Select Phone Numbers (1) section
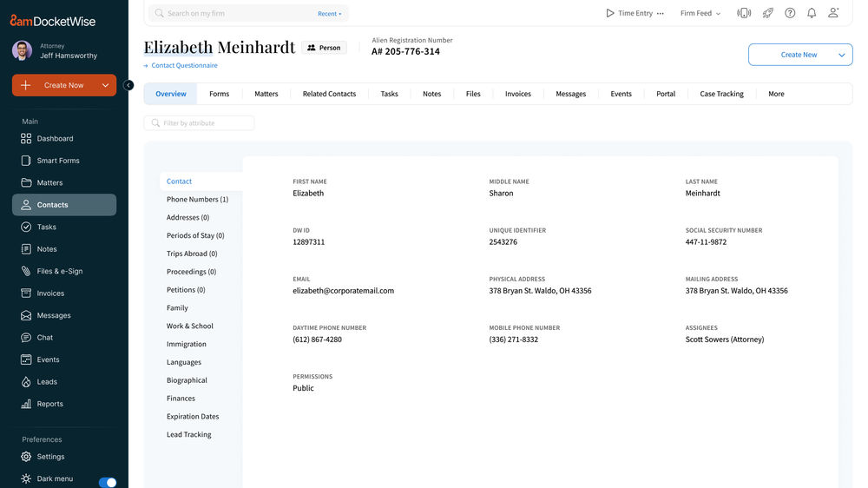The height and width of the screenshot is (488, 868). coord(198,200)
